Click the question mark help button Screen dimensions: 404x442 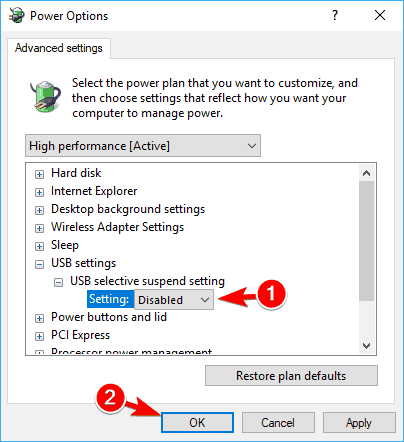pos(335,15)
